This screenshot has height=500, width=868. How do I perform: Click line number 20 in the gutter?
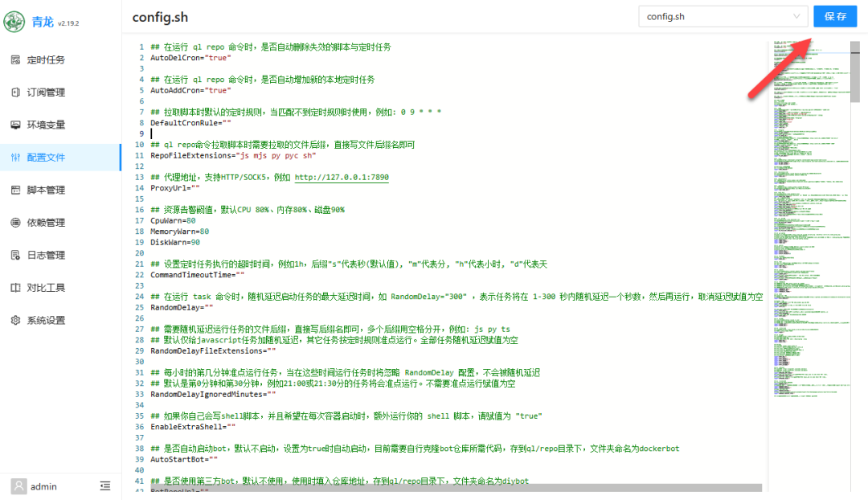click(x=140, y=253)
